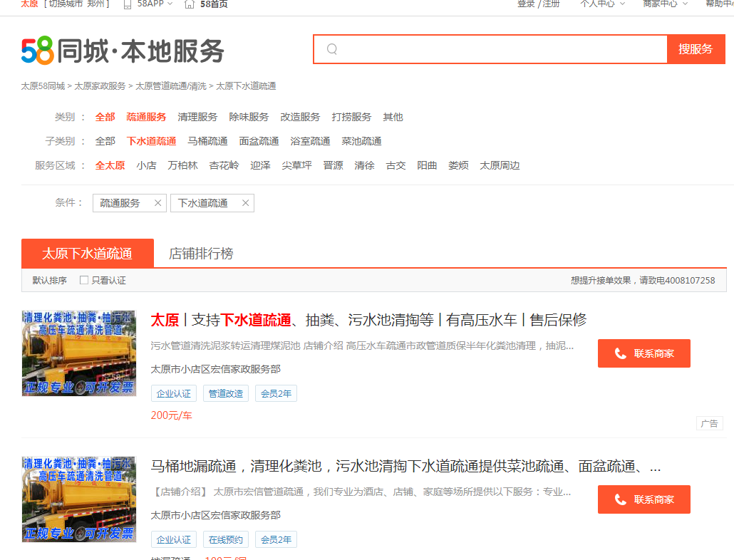Select the 除味服务 category

click(249, 117)
